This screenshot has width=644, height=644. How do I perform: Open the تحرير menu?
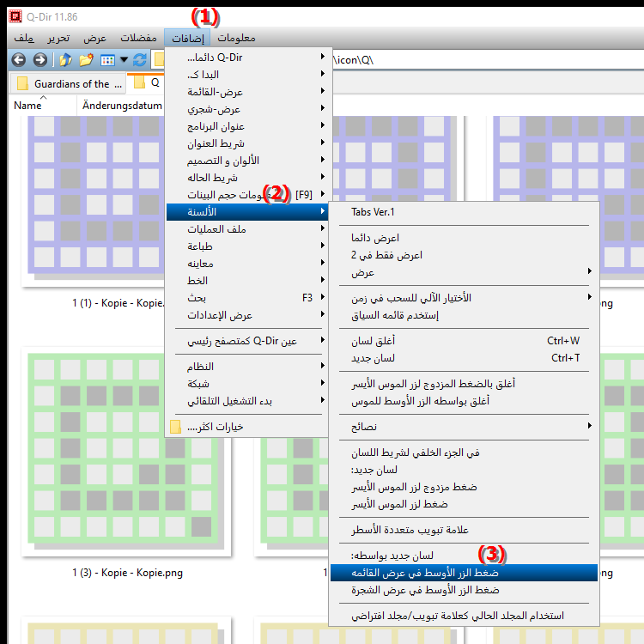coord(58,38)
